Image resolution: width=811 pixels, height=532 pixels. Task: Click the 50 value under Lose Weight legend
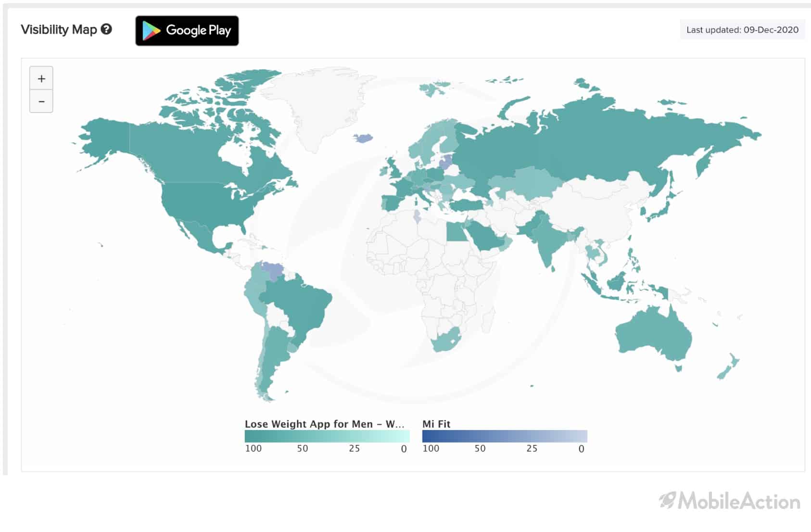(302, 448)
